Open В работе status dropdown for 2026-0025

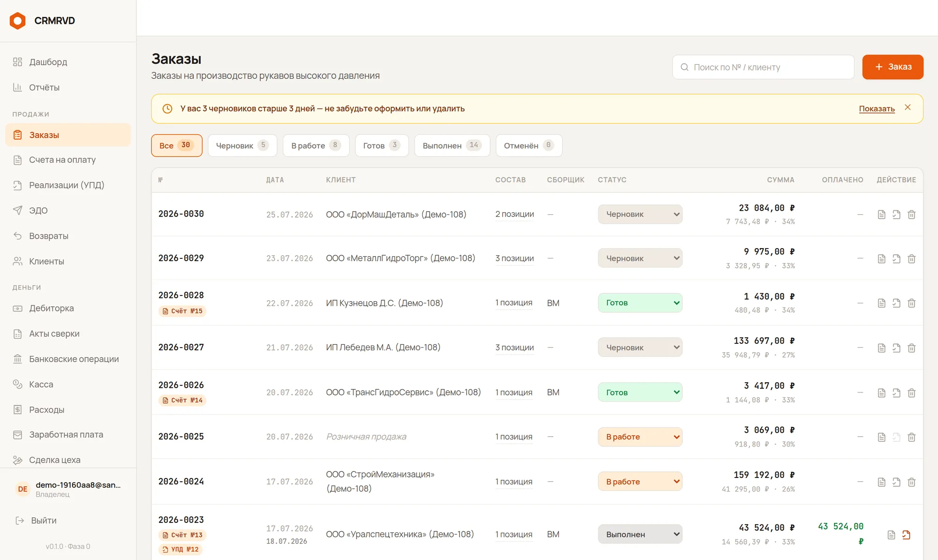[640, 437]
